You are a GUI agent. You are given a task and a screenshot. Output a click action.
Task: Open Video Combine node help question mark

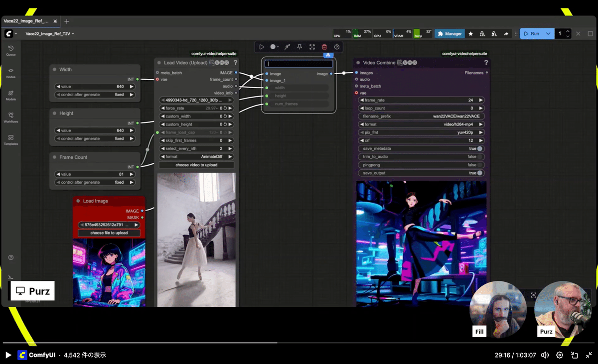(486, 63)
